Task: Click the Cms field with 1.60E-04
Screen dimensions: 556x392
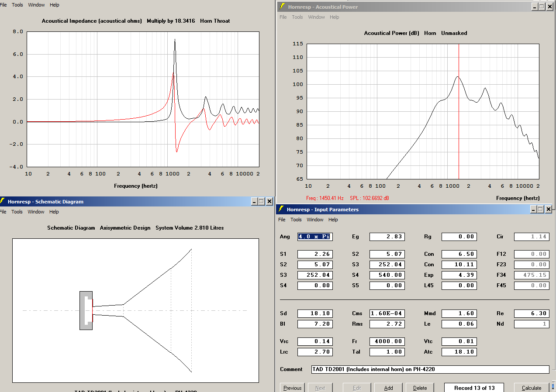Action: coord(387,313)
